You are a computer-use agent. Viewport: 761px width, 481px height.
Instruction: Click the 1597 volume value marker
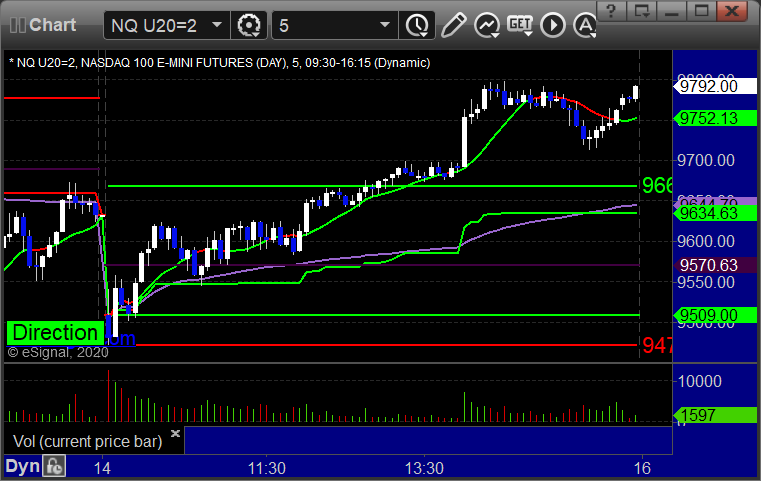(x=714, y=415)
